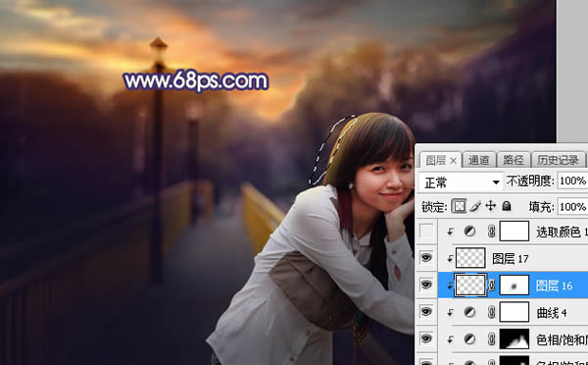The height and width of the screenshot is (365, 588).
Task: Show the hidden 选取颜色 layer
Action: pyautogui.click(x=426, y=231)
